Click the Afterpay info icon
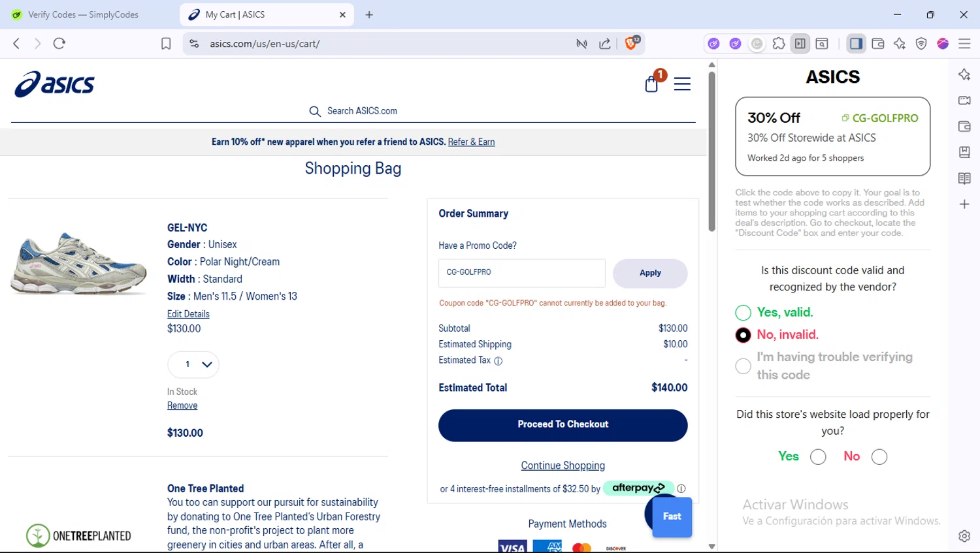Image resolution: width=980 pixels, height=553 pixels. coord(681,488)
